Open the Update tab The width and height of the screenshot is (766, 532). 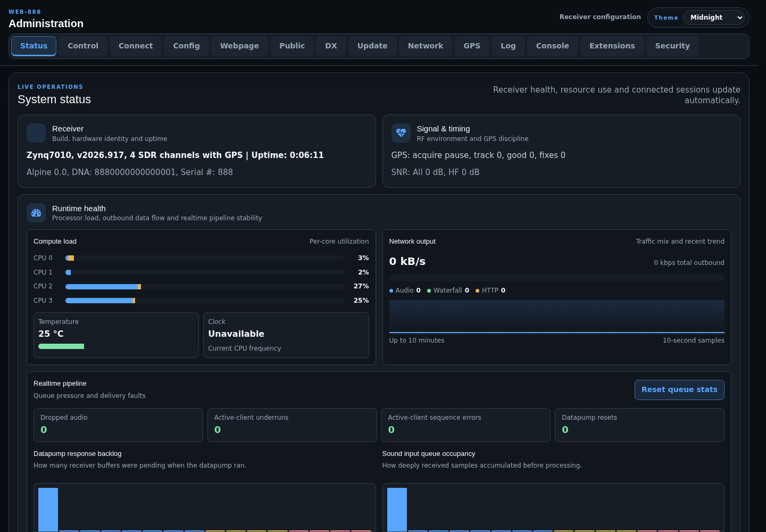pyautogui.click(x=372, y=46)
